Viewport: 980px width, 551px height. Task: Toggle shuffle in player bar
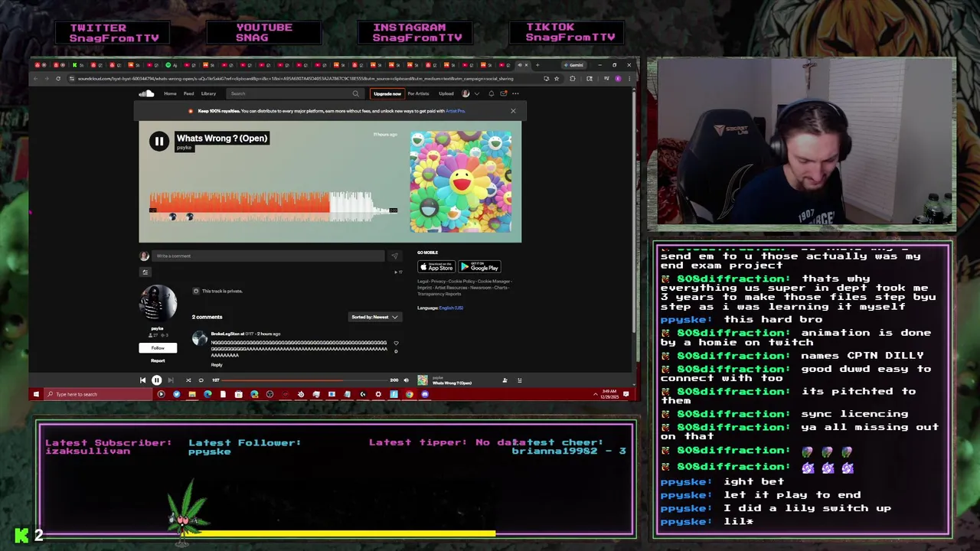tap(188, 380)
